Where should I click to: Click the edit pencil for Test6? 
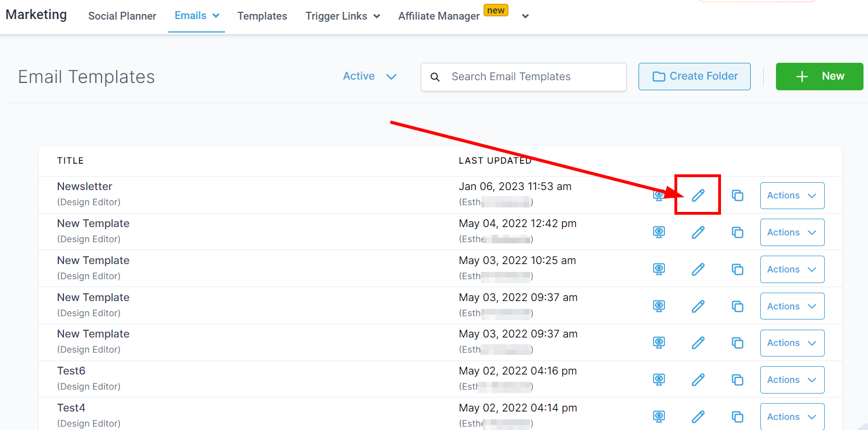coord(697,380)
